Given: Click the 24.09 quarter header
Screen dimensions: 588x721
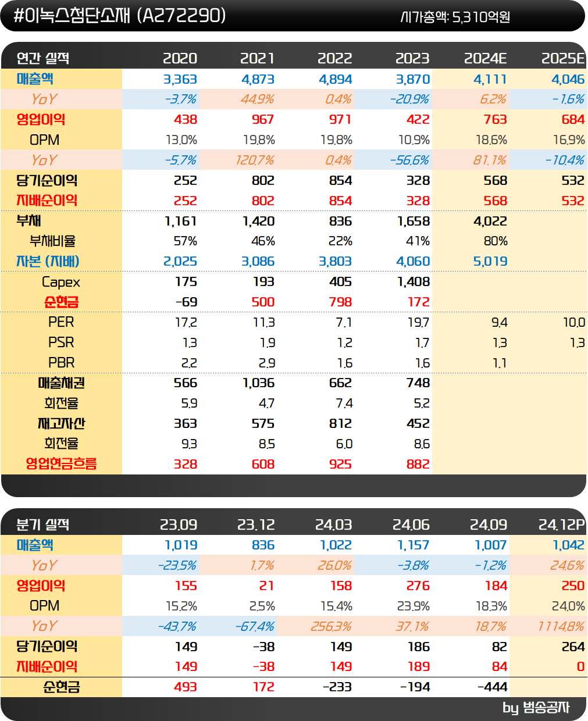Looking at the screenshot, I should click(489, 525).
